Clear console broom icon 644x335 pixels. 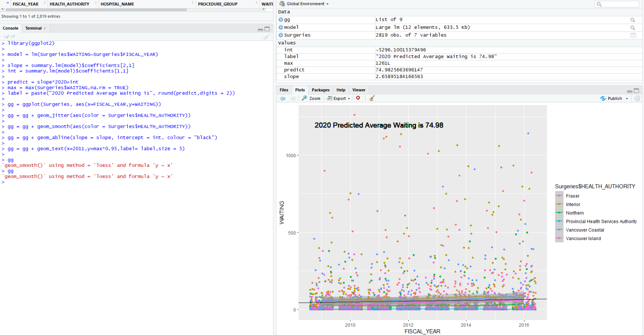267,37
